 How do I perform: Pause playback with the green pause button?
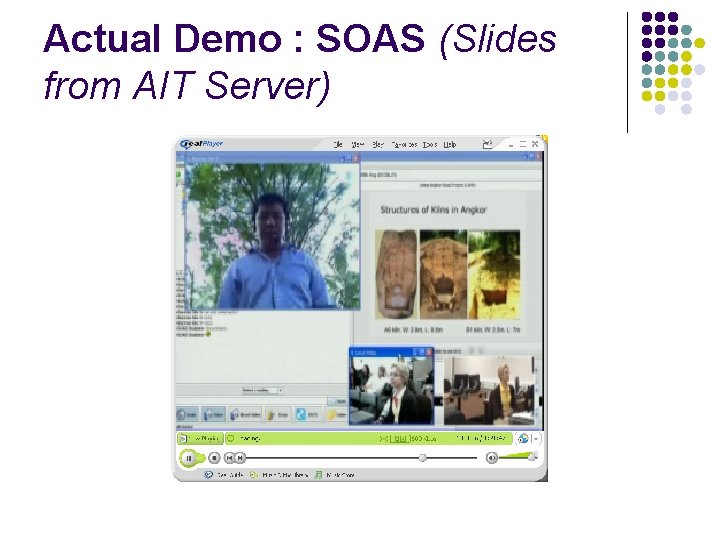(189, 458)
